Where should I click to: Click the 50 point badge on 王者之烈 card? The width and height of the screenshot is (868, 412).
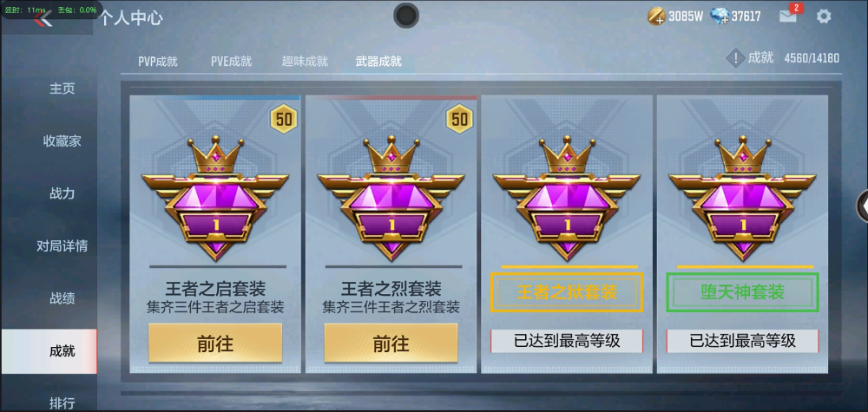click(x=459, y=119)
